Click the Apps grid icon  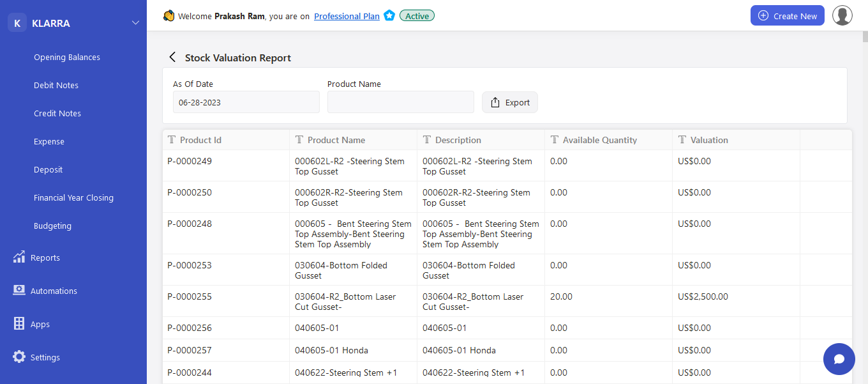(19, 323)
